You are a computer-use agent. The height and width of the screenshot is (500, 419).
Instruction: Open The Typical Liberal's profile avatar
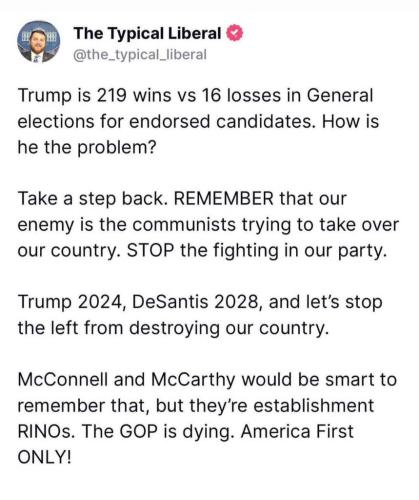38,42
